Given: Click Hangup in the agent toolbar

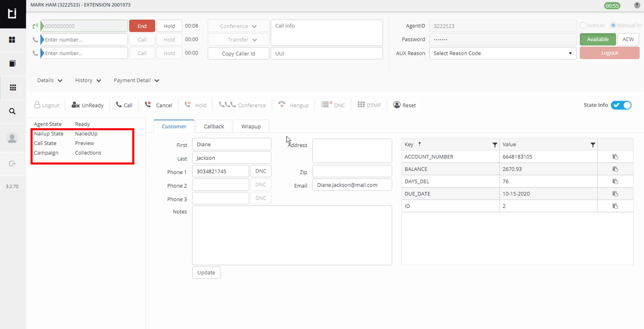Looking at the screenshot, I should click(x=294, y=105).
